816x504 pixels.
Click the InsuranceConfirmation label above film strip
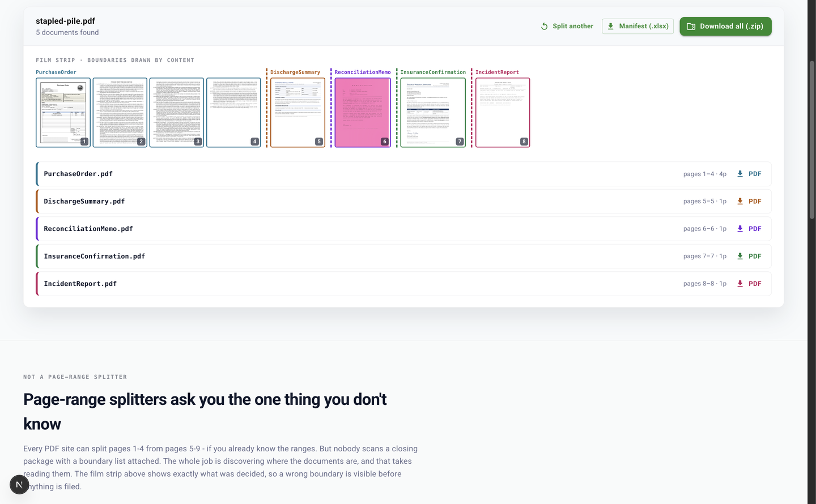433,72
